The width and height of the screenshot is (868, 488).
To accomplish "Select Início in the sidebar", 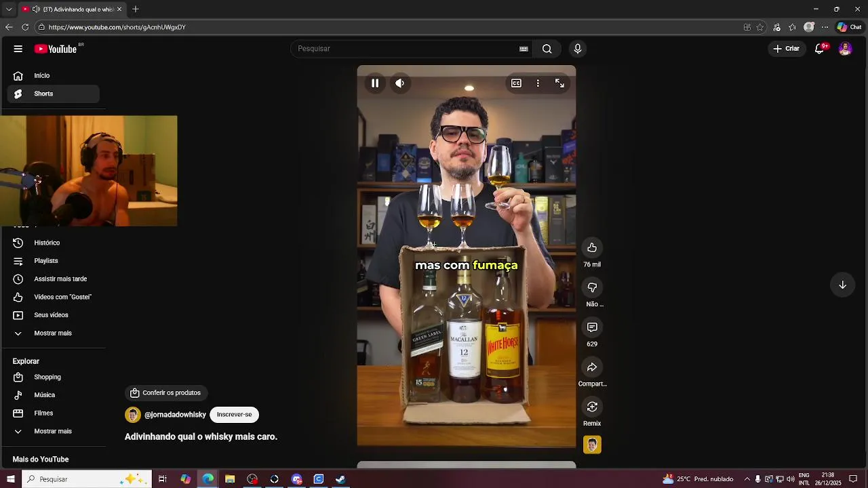I will tap(54, 76).
